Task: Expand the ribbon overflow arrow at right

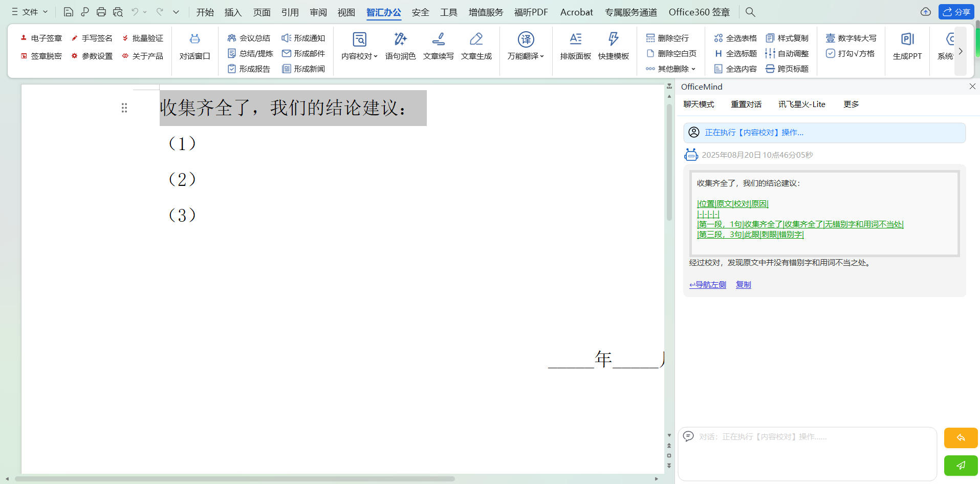Action: click(x=961, y=51)
